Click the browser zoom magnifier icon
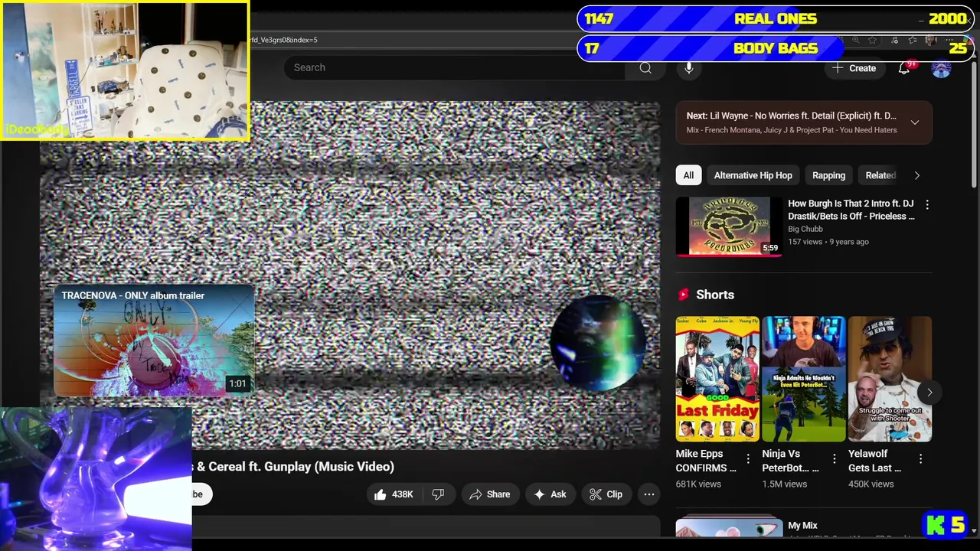Screen dimensions: 980x551 click(855, 40)
